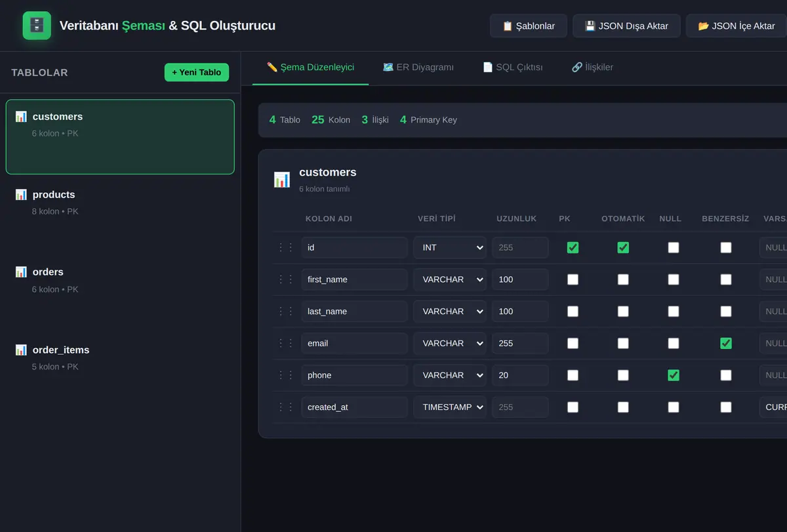
Task: Click the drag handle of the phone row
Action: click(x=286, y=375)
